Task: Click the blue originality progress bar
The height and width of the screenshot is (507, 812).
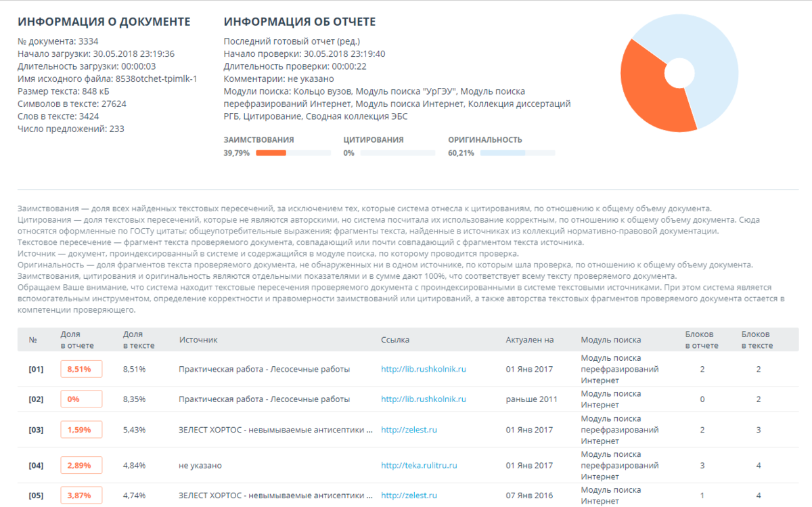Action: point(518,153)
